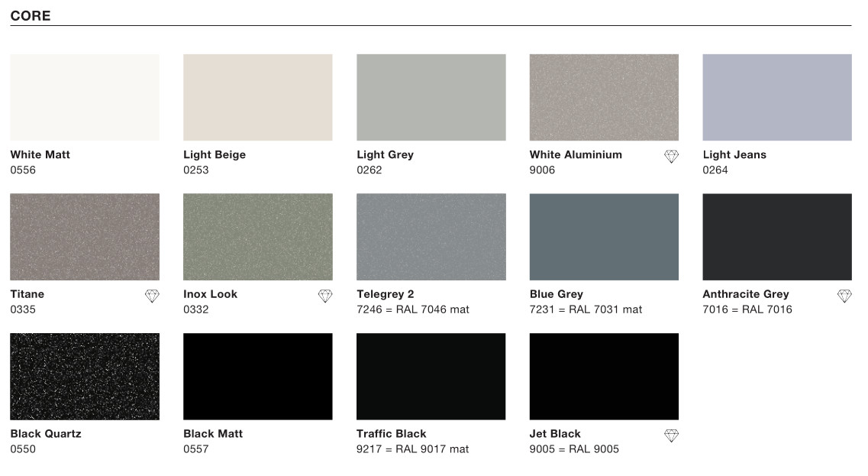Select the Black Quartz speckled swatch
This screenshot has width=868, height=476.
(85, 376)
